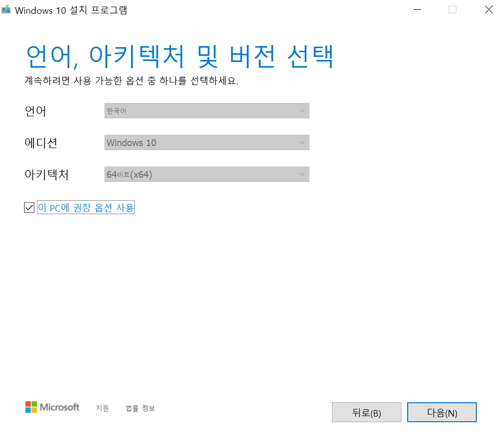Click the Microsoft logo

pyautogui.click(x=52, y=407)
